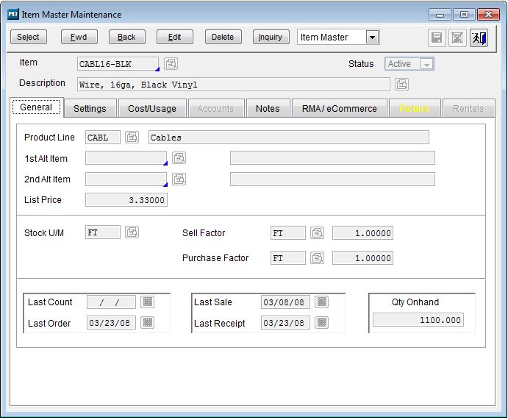508x420 pixels.
Task: Click the Product Line code field CABL
Action: click(103, 138)
